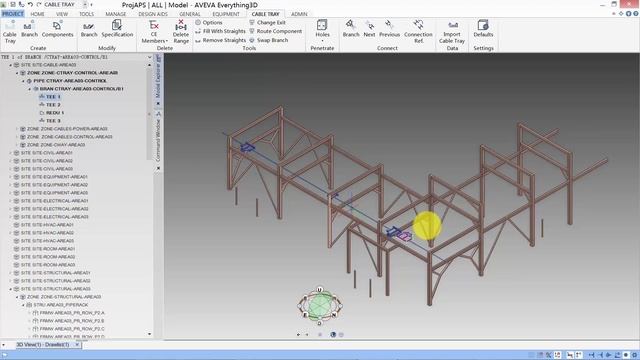640x360 pixels.
Task: Switch to the ADMIN ribbon tab
Action: pyautogui.click(x=299, y=14)
